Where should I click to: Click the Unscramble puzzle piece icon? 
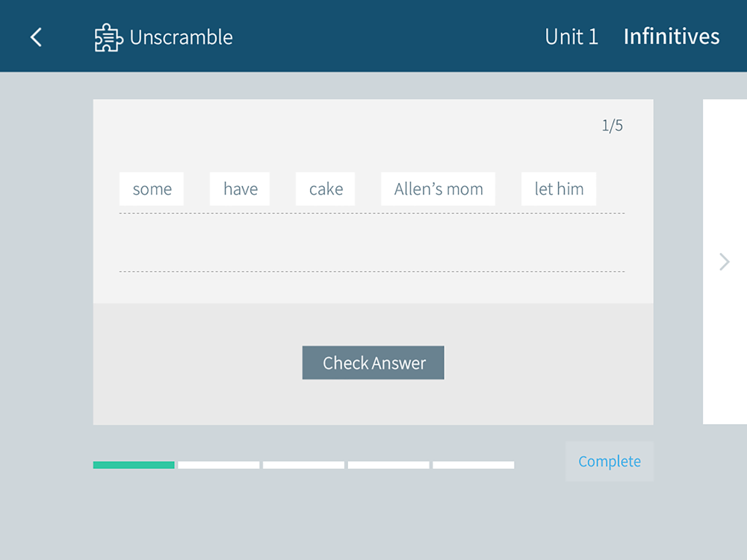(108, 37)
